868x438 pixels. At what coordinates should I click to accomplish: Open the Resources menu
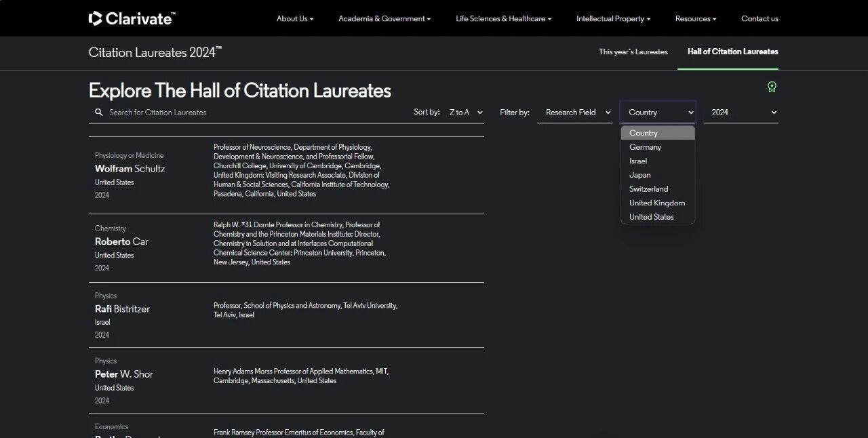point(695,19)
